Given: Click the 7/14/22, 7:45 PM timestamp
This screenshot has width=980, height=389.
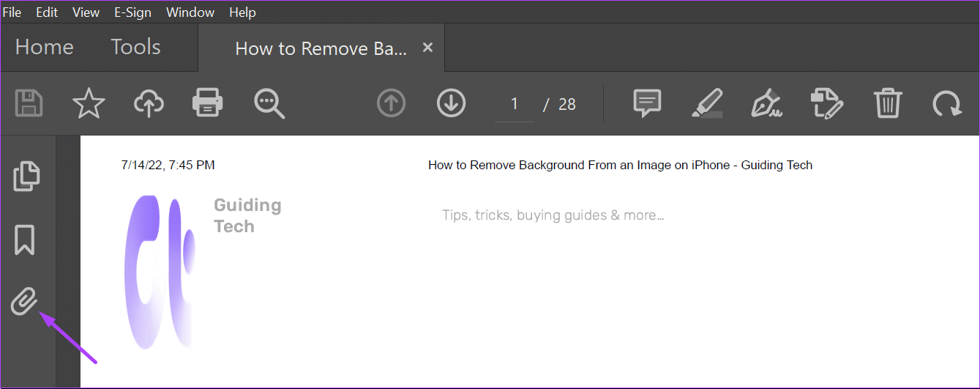Looking at the screenshot, I should 168,165.
